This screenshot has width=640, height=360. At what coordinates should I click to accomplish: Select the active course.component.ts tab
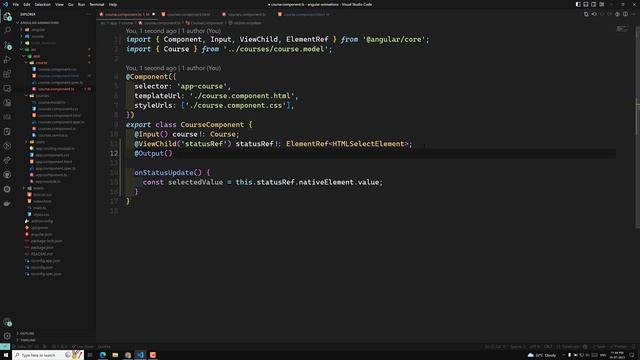click(x=127, y=14)
